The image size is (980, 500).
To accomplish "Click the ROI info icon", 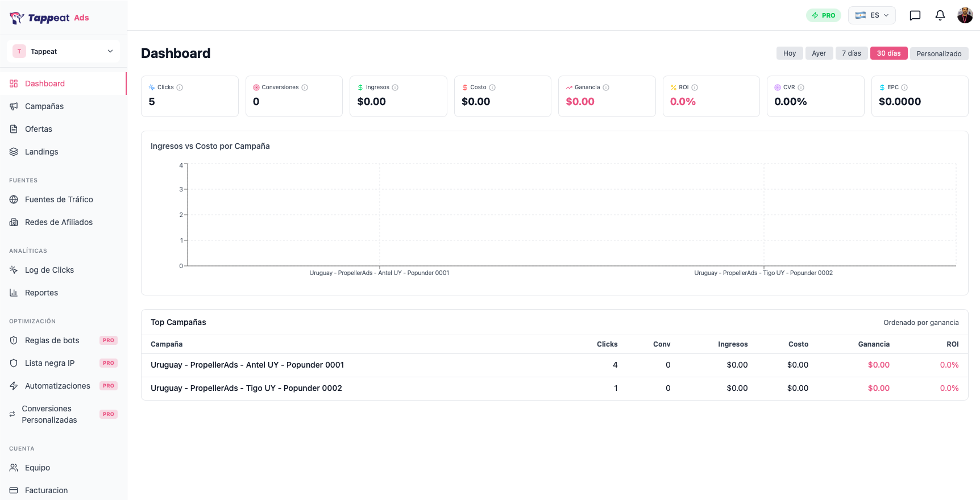I will pyautogui.click(x=695, y=88).
